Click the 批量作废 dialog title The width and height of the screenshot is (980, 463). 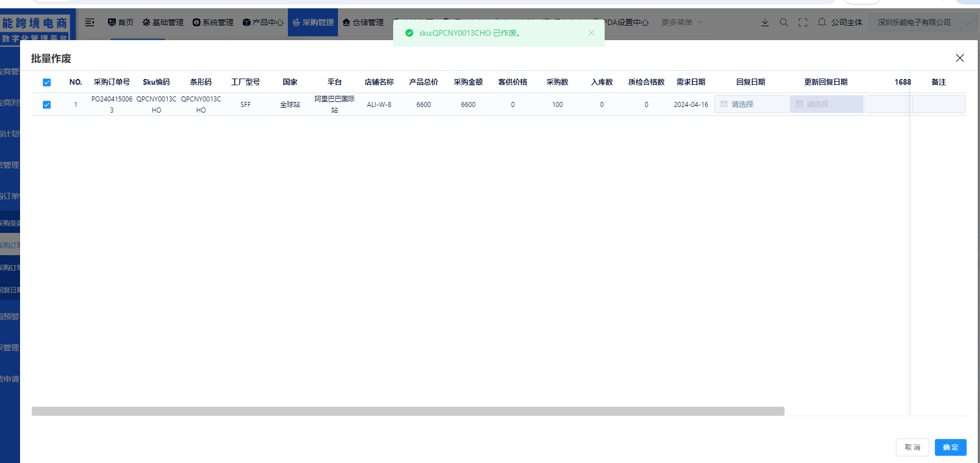tap(51, 59)
